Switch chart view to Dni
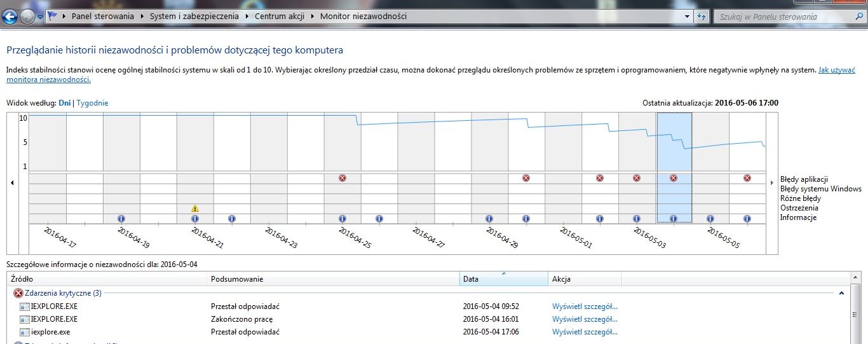This screenshot has width=868, height=344. (x=65, y=103)
